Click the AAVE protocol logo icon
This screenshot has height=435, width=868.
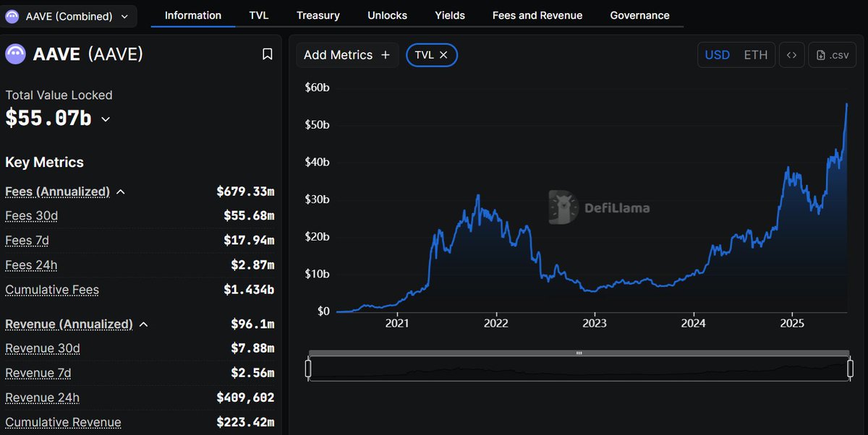click(x=16, y=54)
